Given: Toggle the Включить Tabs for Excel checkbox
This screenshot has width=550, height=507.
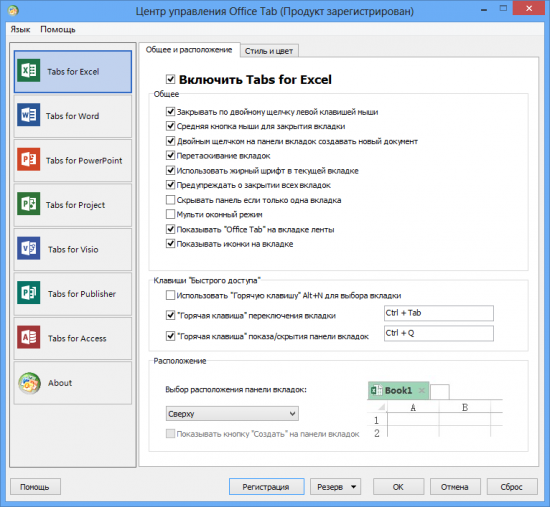Looking at the screenshot, I should tap(170, 79).
